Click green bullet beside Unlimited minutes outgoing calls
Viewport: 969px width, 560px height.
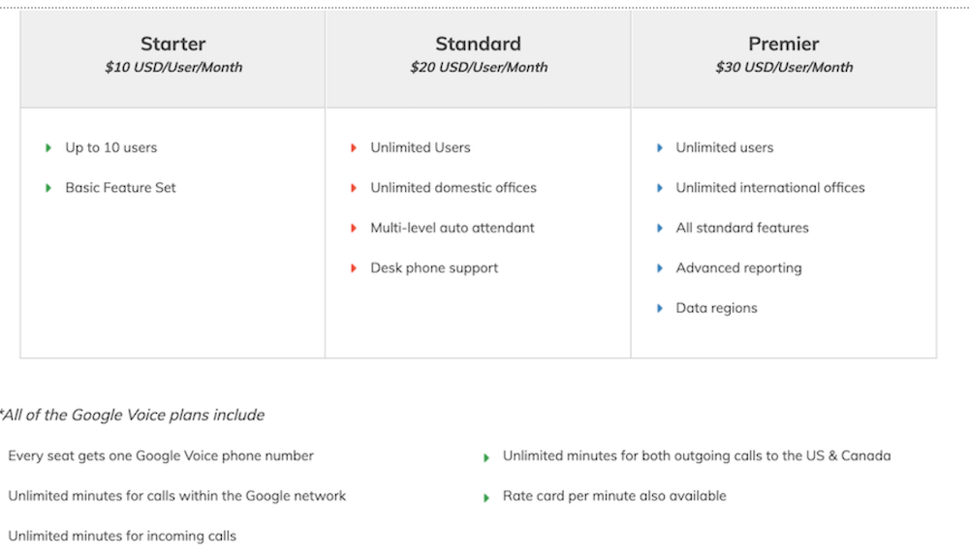tap(486, 457)
